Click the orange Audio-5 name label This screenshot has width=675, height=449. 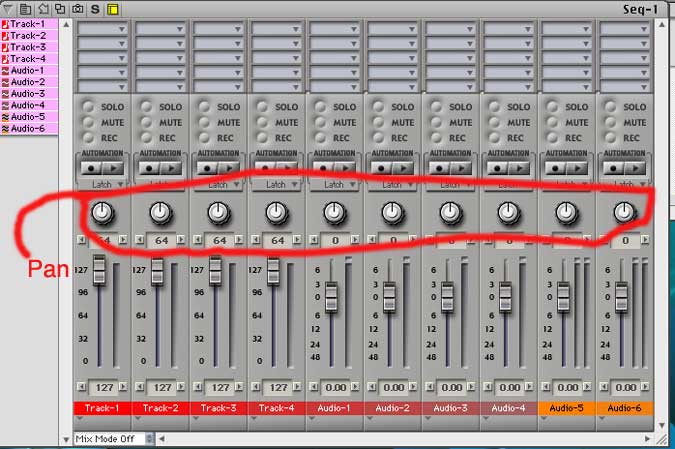click(566, 408)
